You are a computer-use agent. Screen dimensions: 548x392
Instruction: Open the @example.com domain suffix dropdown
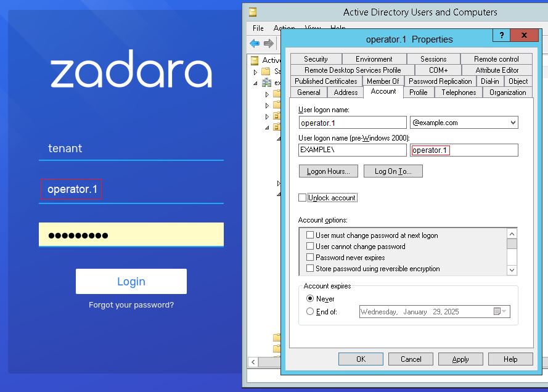coord(513,123)
